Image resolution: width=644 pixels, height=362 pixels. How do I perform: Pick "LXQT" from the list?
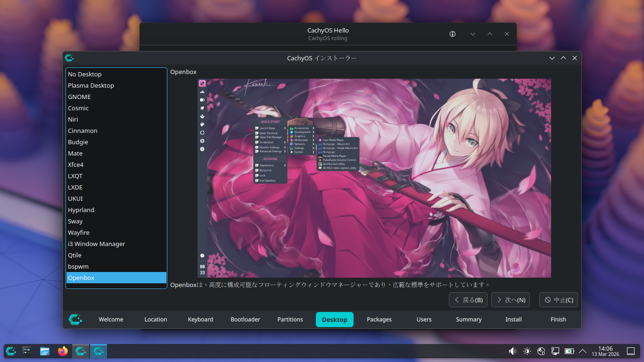[116, 176]
